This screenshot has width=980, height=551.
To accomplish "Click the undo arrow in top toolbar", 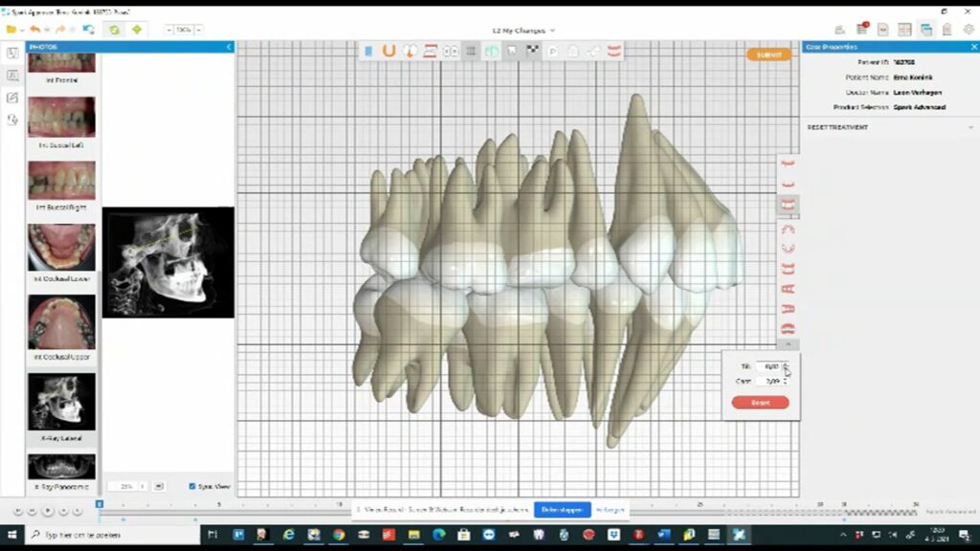I will pyautogui.click(x=35, y=30).
